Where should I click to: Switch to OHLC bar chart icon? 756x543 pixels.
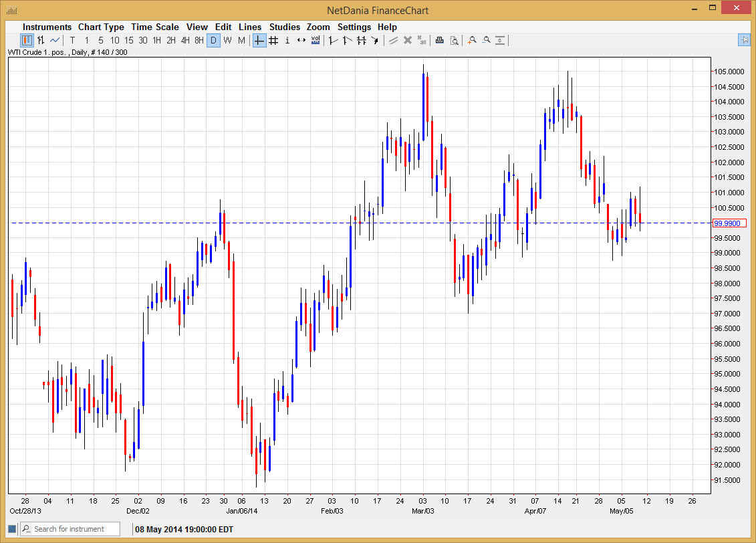(x=41, y=40)
